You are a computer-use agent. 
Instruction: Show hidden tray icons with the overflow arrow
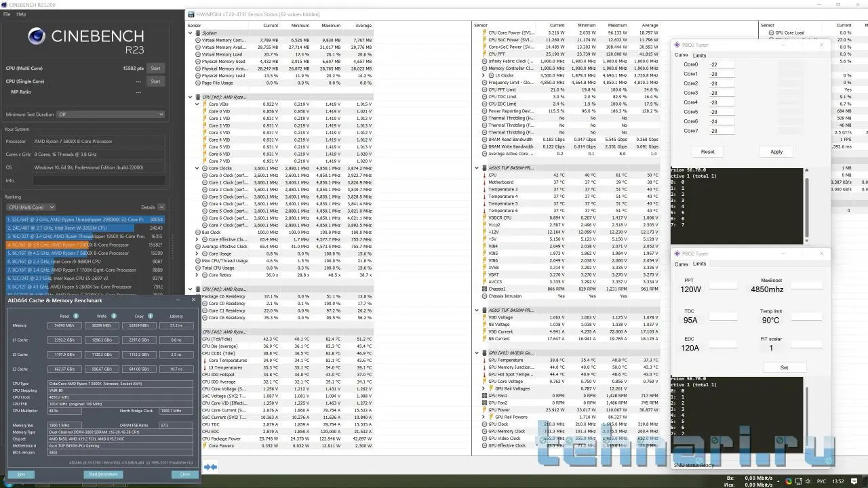[780, 481]
